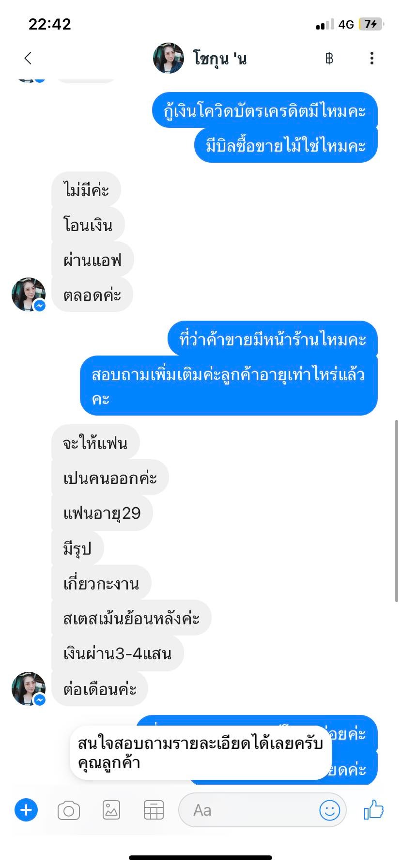Tap the sender avatar beside ตลอดค่ะ
The image size is (401, 868).
click(x=29, y=294)
